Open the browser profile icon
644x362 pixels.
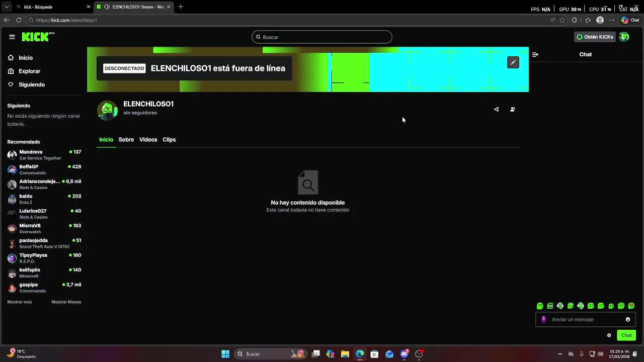coord(600,20)
